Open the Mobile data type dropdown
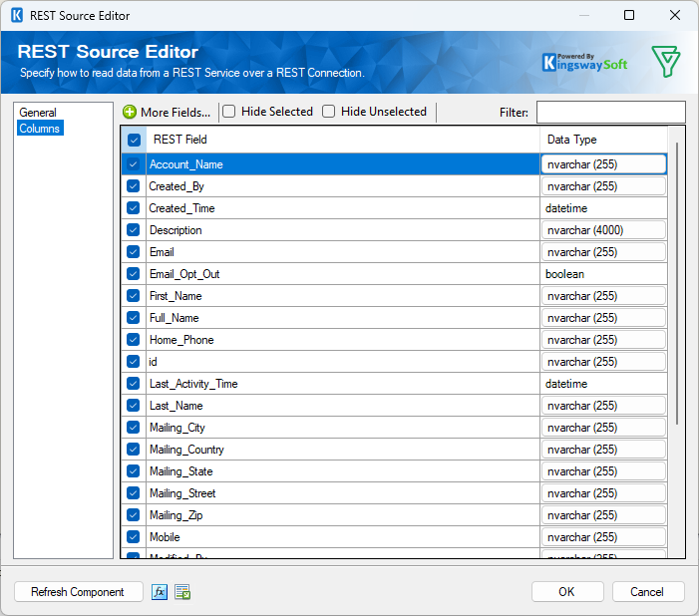 pyautogui.click(x=603, y=537)
